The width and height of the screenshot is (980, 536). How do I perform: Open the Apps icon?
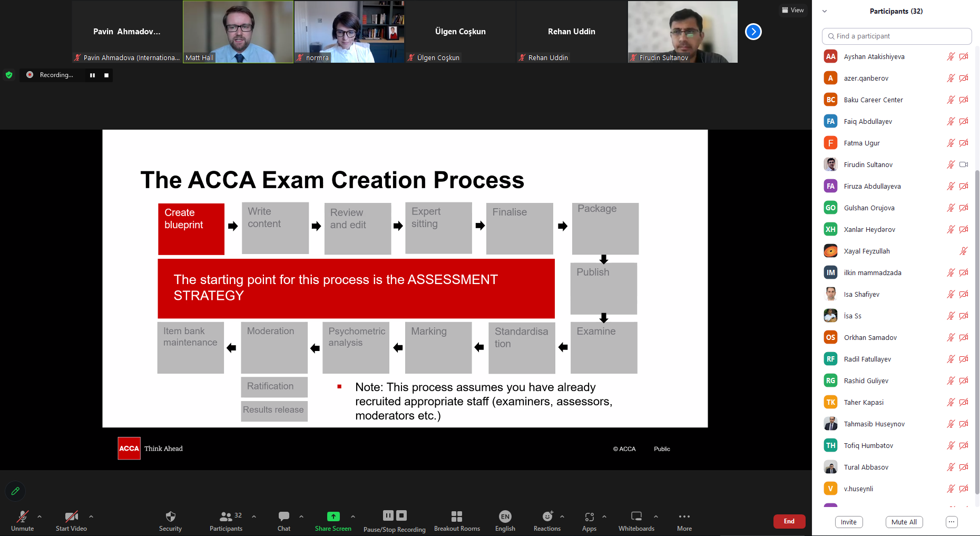click(589, 516)
